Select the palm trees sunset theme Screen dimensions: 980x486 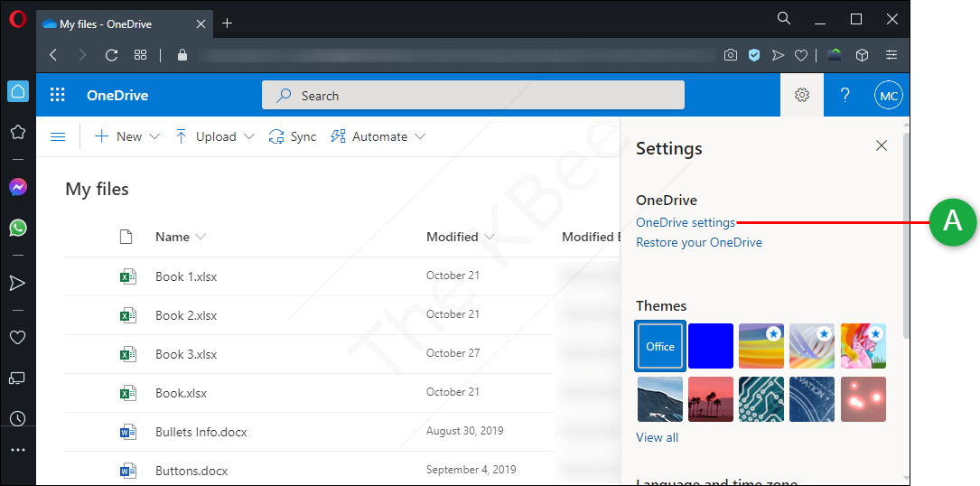coord(711,399)
